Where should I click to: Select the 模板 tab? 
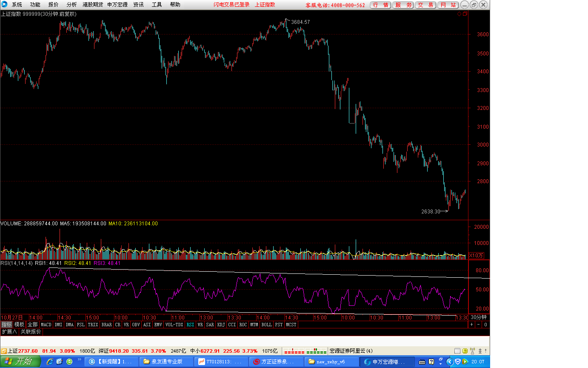tap(20, 325)
